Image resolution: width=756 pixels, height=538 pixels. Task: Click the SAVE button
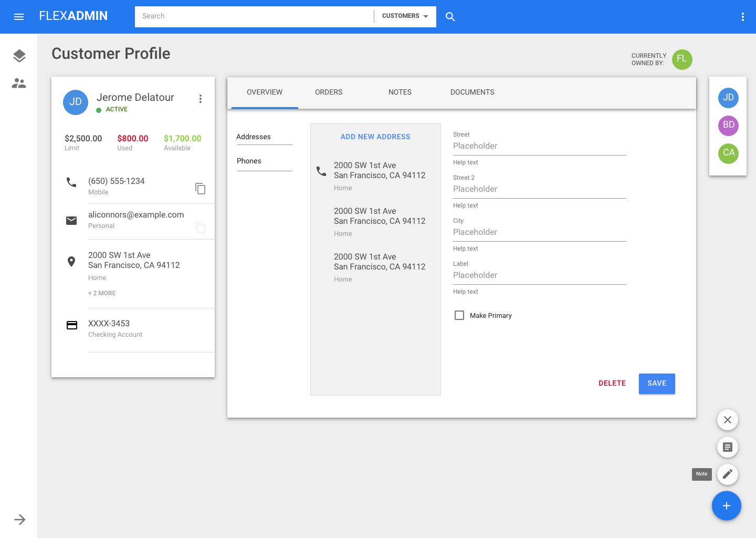[x=656, y=384]
